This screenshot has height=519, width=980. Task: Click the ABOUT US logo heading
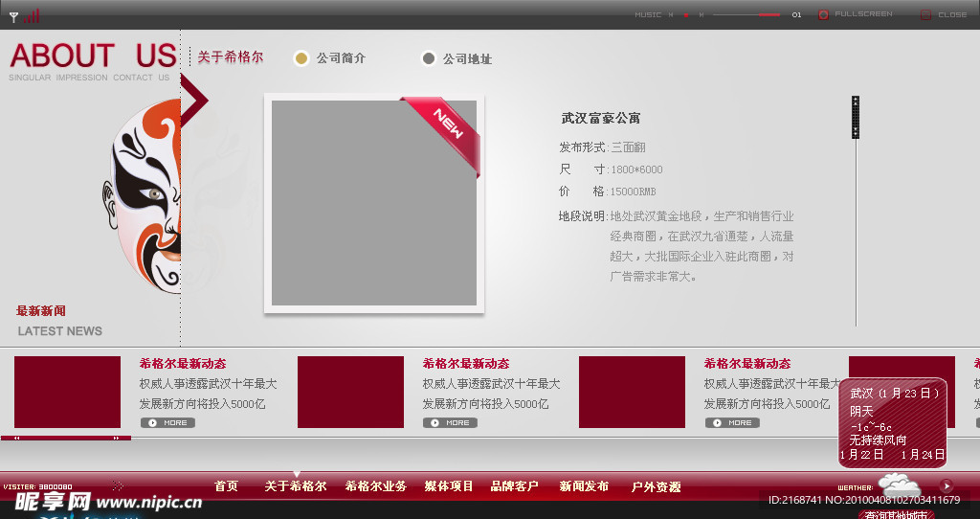coord(93,55)
